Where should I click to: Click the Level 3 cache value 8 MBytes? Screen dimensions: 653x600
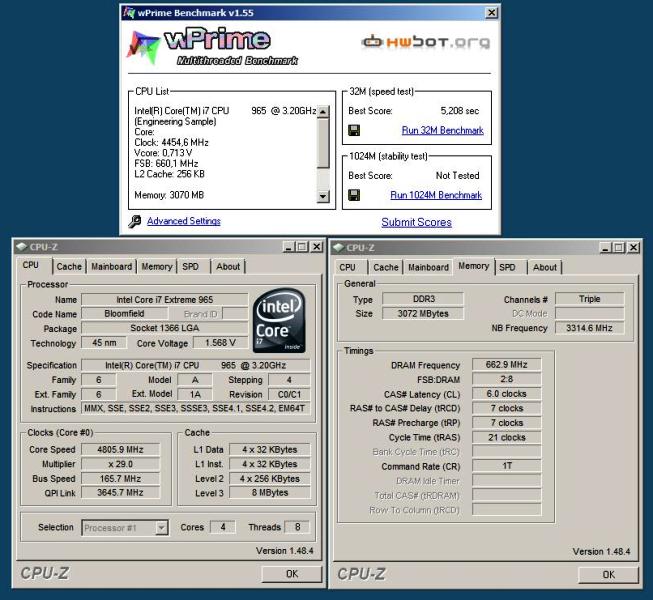[x=270, y=493]
